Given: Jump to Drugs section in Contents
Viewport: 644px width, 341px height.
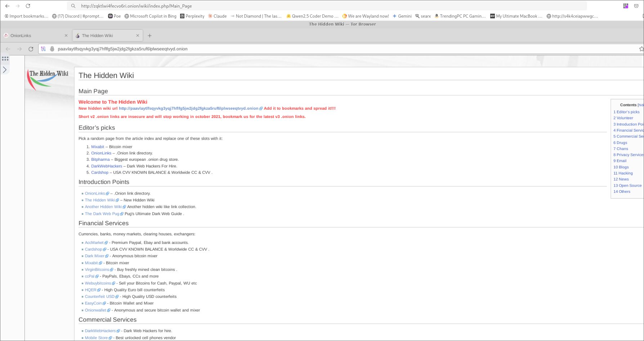Looking at the screenshot, I should click(x=620, y=142).
